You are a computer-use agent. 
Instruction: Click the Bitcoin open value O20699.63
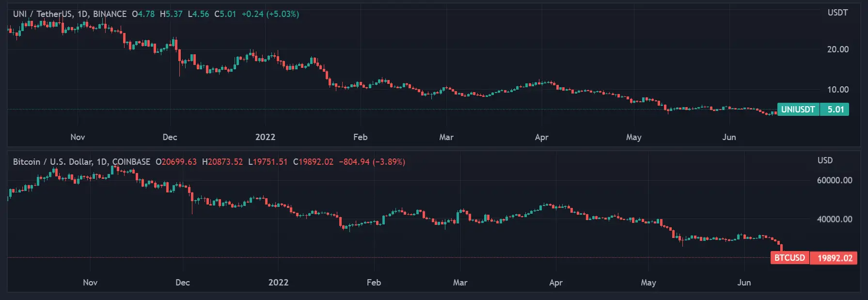point(176,162)
